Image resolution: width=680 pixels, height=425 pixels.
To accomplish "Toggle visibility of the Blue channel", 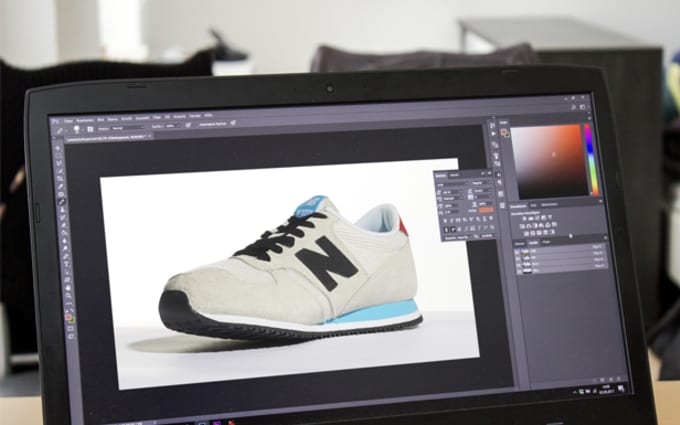I will click(519, 271).
